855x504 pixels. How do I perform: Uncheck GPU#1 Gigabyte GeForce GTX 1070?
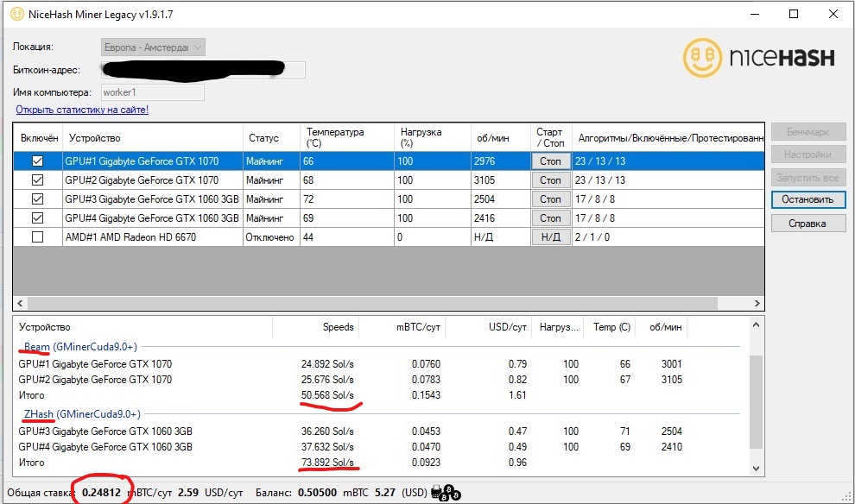click(x=36, y=161)
